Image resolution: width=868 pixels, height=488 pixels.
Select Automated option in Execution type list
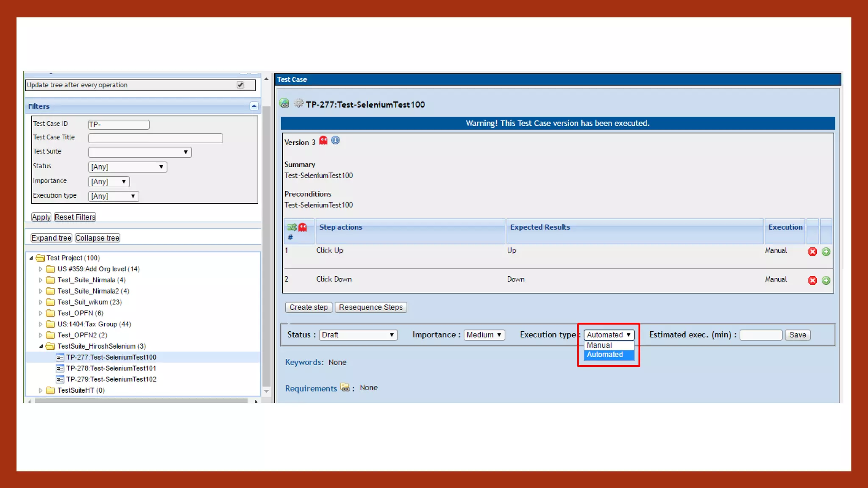605,355
